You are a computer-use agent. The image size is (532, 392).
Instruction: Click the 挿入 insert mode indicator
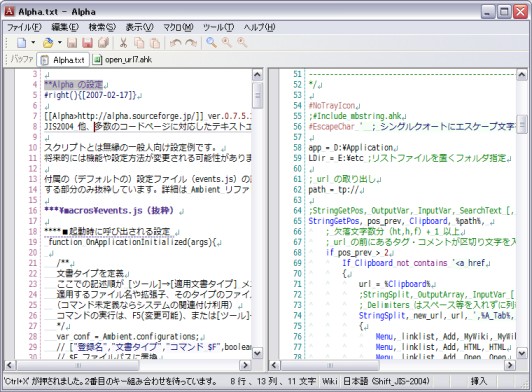click(x=478, y=381)
